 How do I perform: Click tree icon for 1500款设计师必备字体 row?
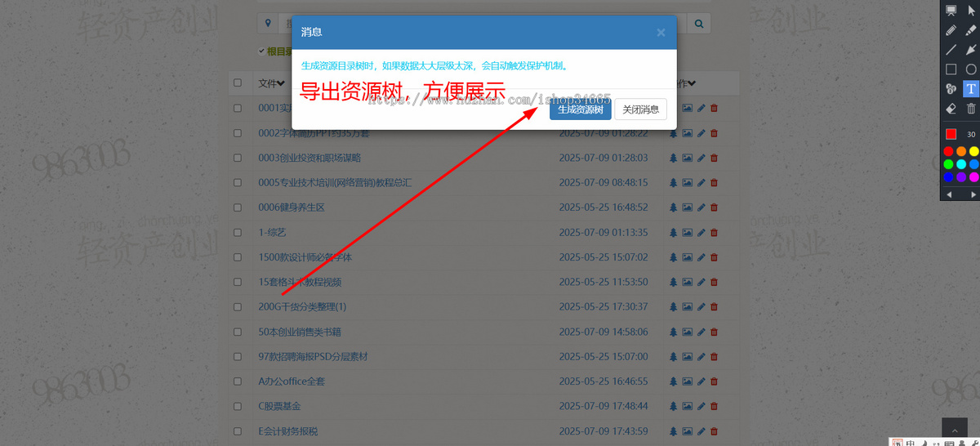pos(674,257)
